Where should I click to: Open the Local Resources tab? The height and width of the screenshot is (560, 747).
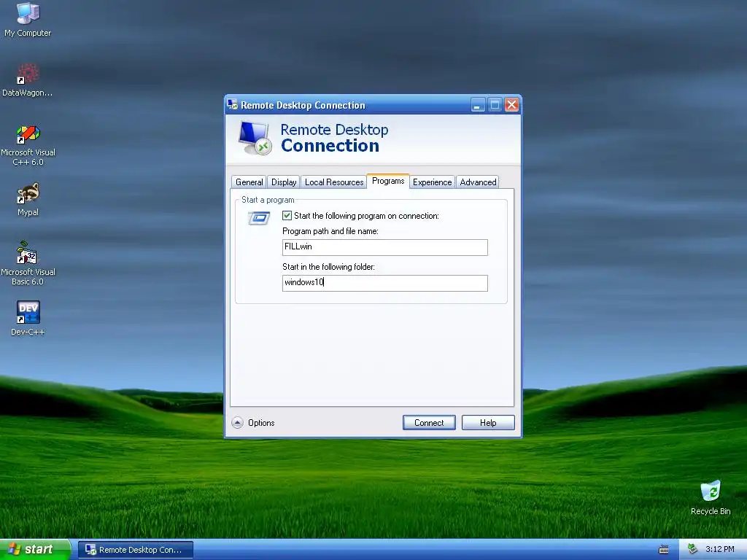pyautogui.click(x=334, y=182)
